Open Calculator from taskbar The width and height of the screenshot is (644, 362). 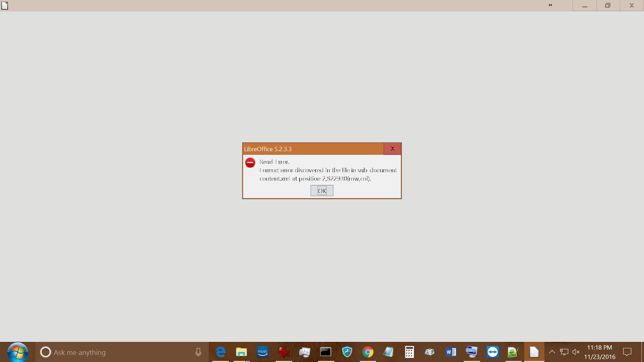click(409, 352)
